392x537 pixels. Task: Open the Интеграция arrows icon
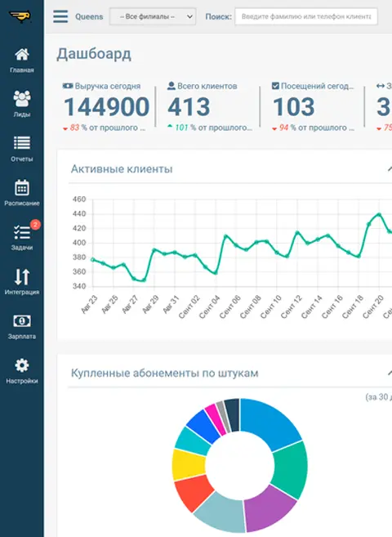click(x=22, y=276)
